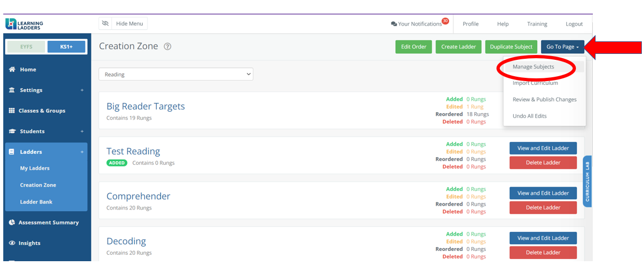Click the Assessment Summary pie chart icon
Viewport: 644px width, 265px height.
coord(12,222)
